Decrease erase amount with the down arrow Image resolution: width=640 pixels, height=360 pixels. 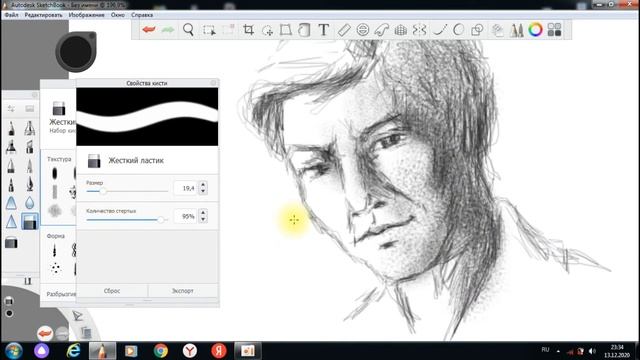pos(203,220)
